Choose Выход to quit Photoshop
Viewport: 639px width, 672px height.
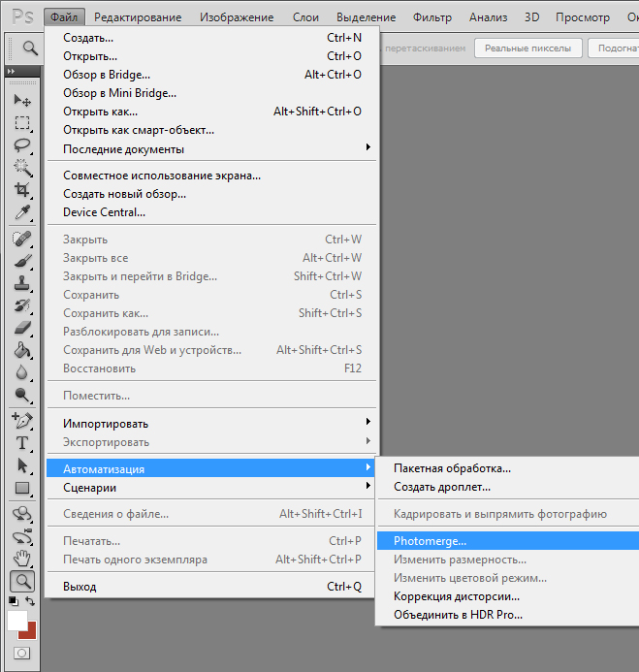click(x=210, y=587)
